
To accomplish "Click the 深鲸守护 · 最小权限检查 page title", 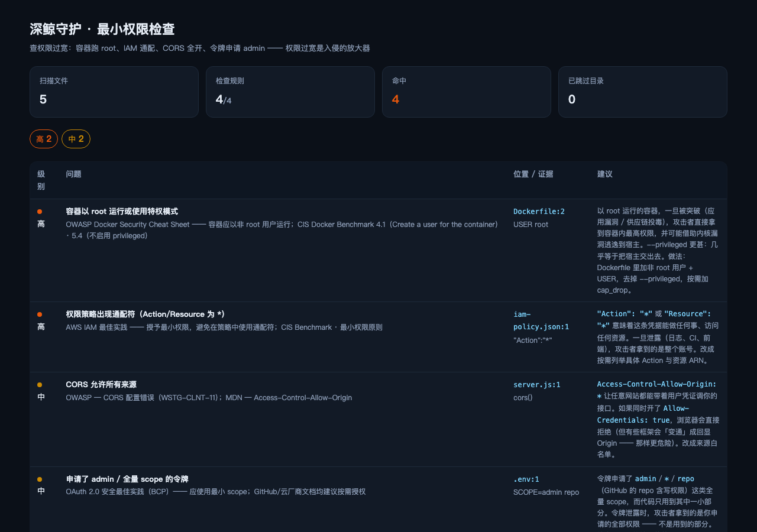I will 102,29.
